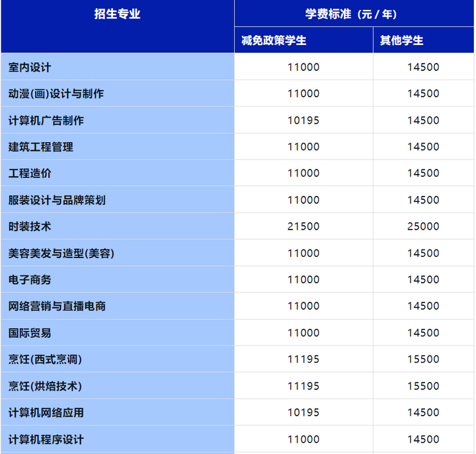Click 15500 fee in 烹饪(烘焙技术) row
The image size is (476, 454).
[x=423, y=386]
